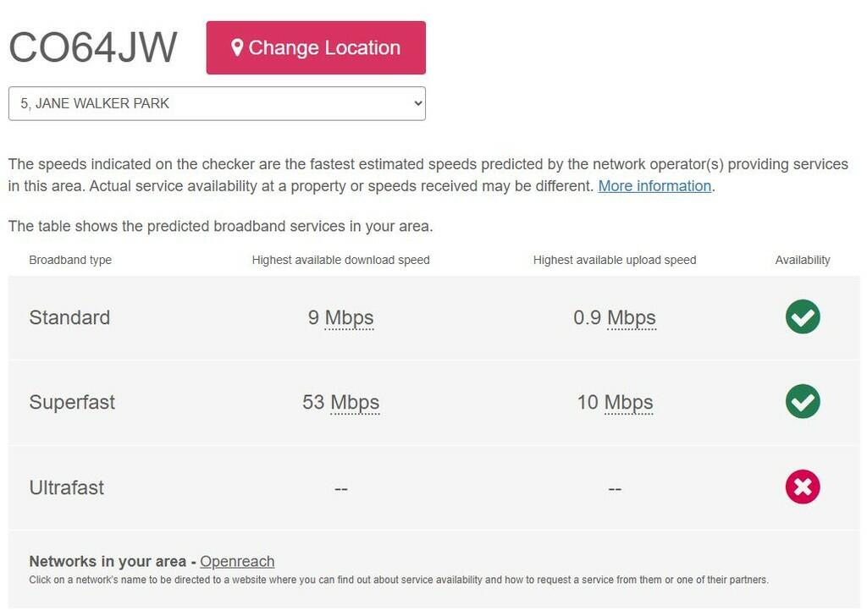This screenshot has width=867, height=616.
Task: Click the Highest available download speed header
Action: point(340,260)
